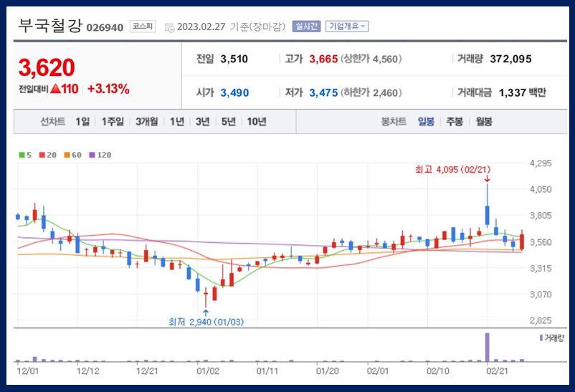Click the 하한가 2,460 lower limit text
The height and width of the screenshot is (392, 575).
(x=371, y=92)
